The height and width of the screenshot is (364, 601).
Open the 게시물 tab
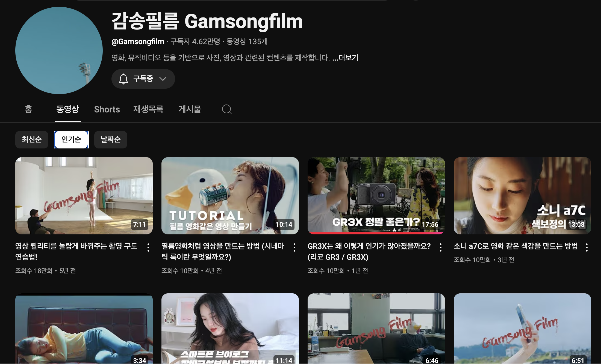(190, 109)
